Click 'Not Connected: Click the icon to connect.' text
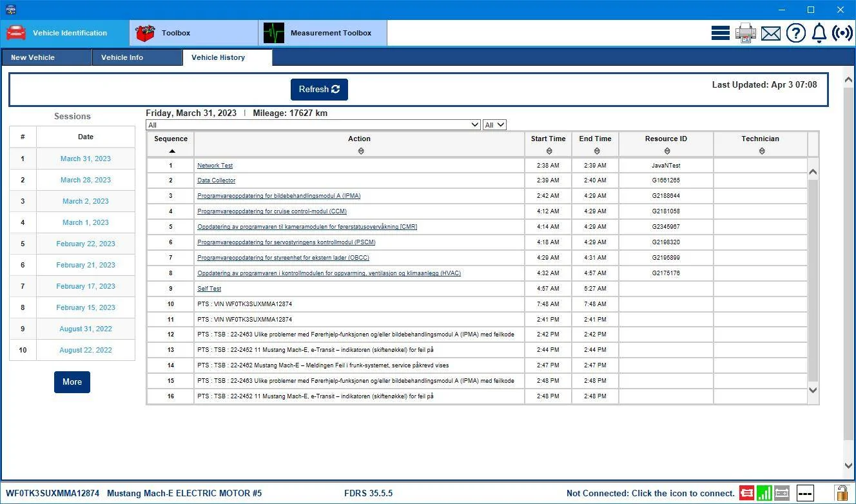Image resolution: width=856 pixels, height=504 pixels. [x=651, y=494]
